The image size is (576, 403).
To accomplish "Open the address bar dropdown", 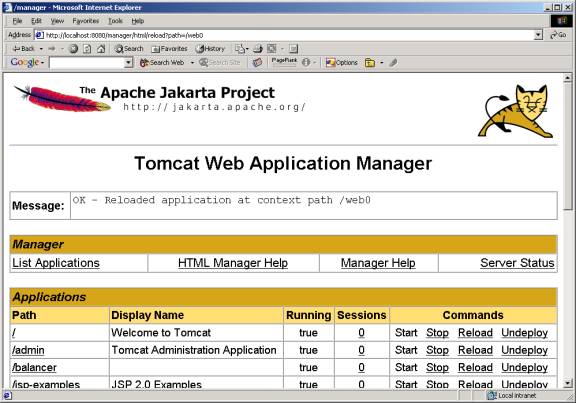I will pos(538,35).
